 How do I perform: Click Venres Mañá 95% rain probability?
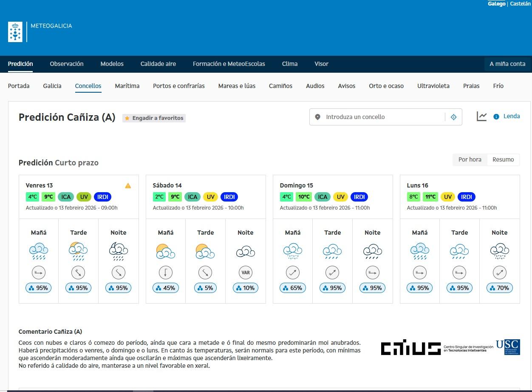tap(39, 288)
